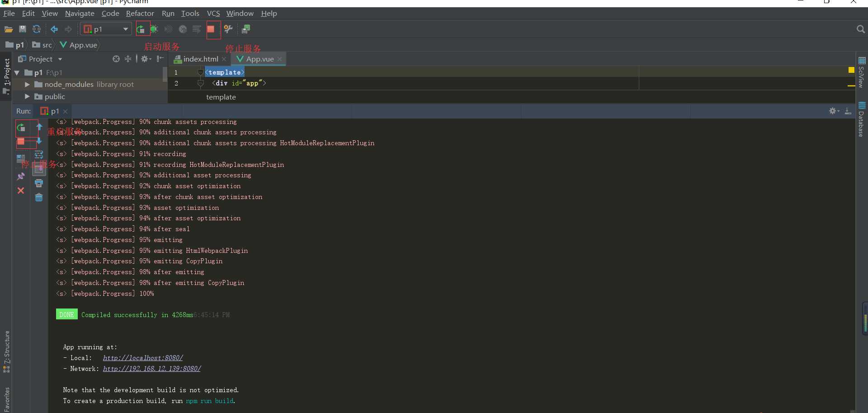Print the console with the printer icon
This screenshot has height=413, width=868.
click(x=39, y=183)
